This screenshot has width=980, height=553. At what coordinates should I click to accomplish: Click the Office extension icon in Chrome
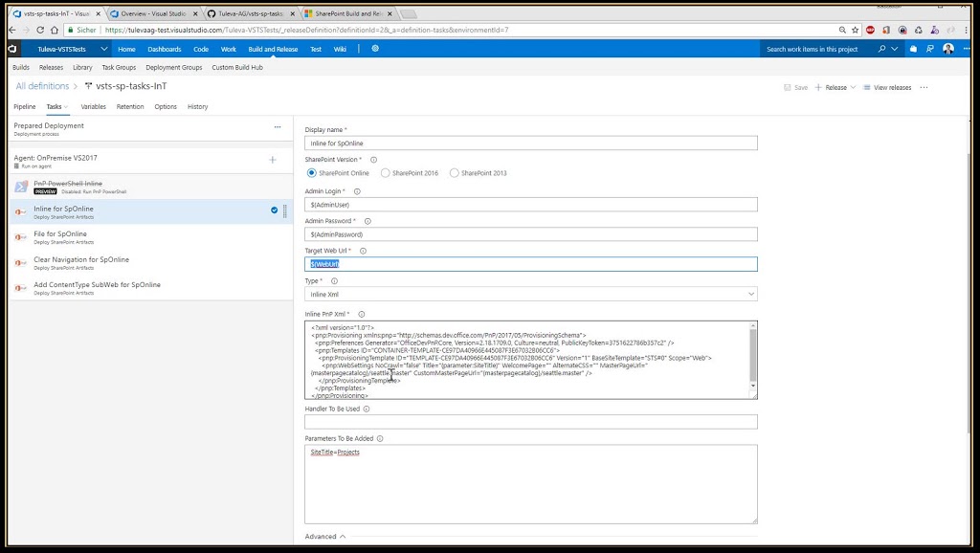886,30
